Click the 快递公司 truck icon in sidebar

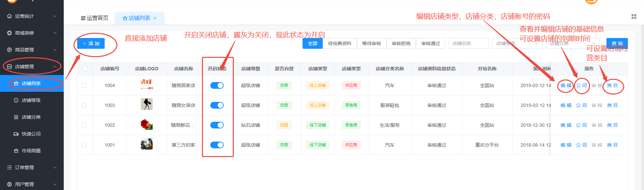(16, 134)
